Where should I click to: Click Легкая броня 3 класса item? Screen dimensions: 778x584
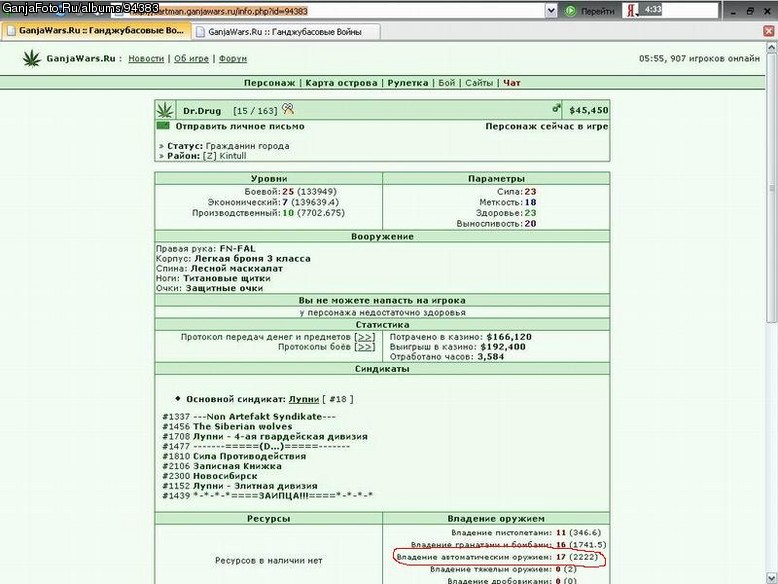click(x=252, y=259)
